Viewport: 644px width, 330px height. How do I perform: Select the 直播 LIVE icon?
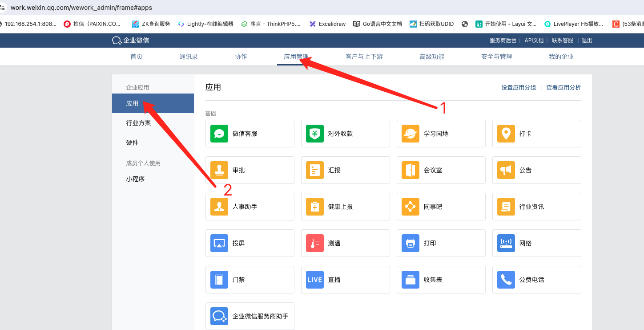point(314,280)
